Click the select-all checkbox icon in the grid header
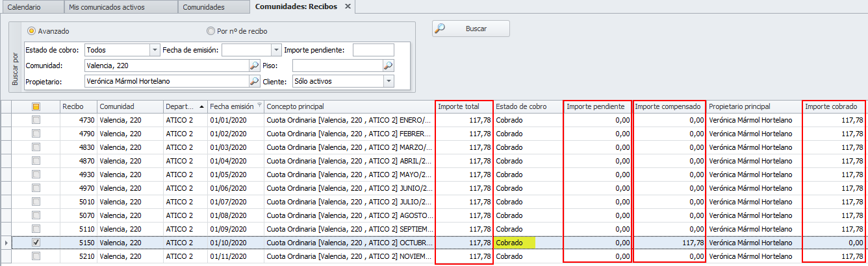The image size is (868, 266). pyautogui.click(x=36, y=106)
